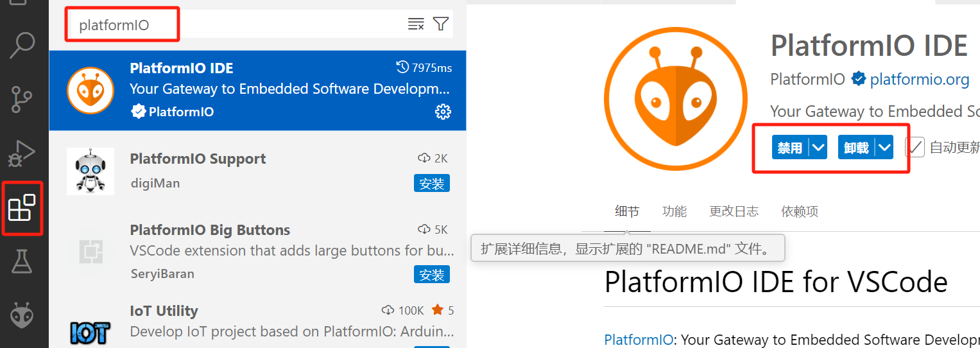This screenshot has height=348, width=980.
Task: Switch to the 细节 tab
Action: point(627,211)
